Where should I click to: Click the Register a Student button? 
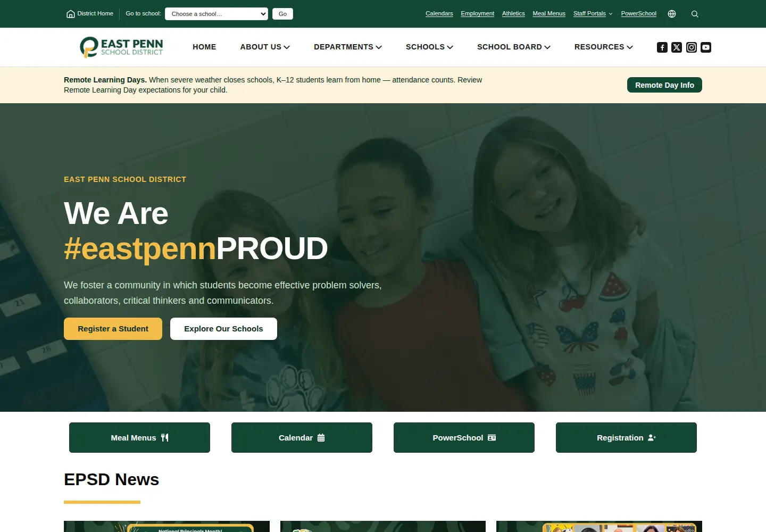pos(113,329)
